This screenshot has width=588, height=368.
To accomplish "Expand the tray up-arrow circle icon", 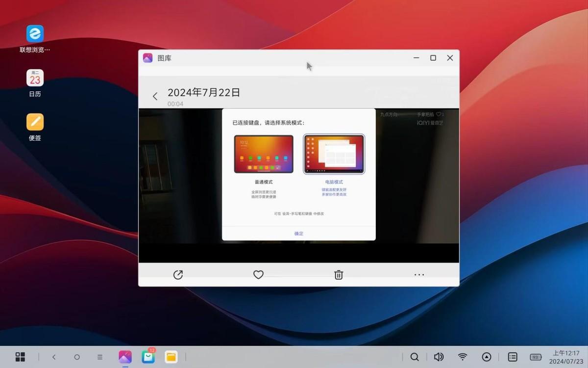I will pos(487,357).
